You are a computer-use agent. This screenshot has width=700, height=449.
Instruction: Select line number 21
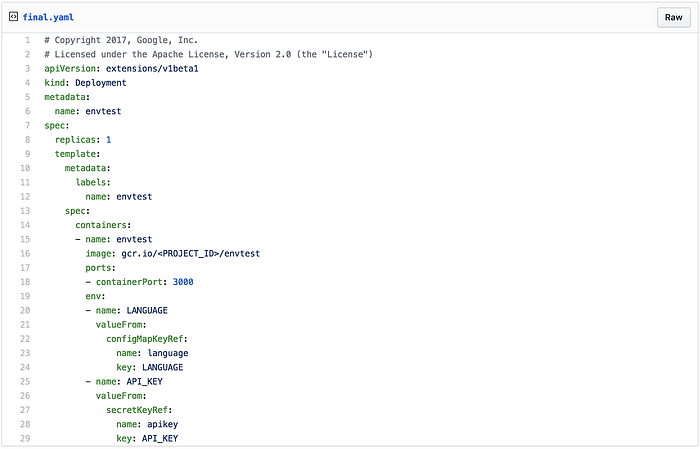pyautogui.click(x=25, y=325)
